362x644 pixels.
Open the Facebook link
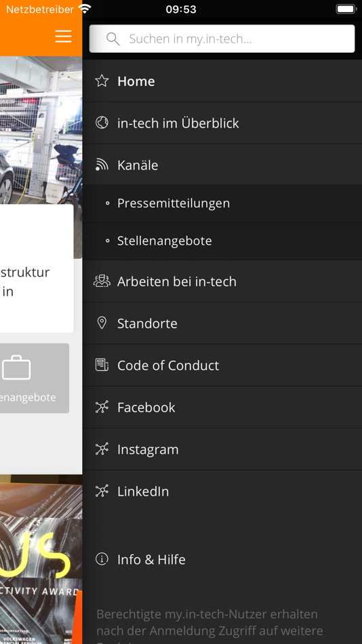tap(222, 407)
